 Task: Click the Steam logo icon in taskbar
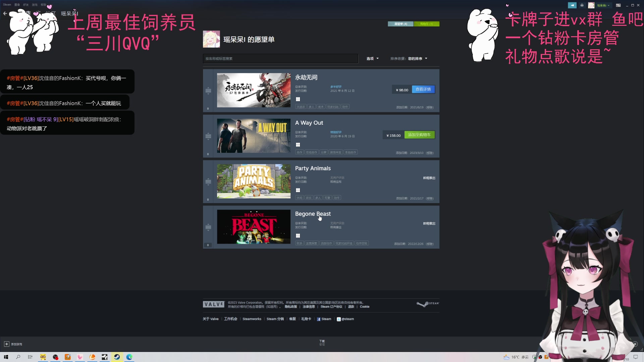click(117, 357)
